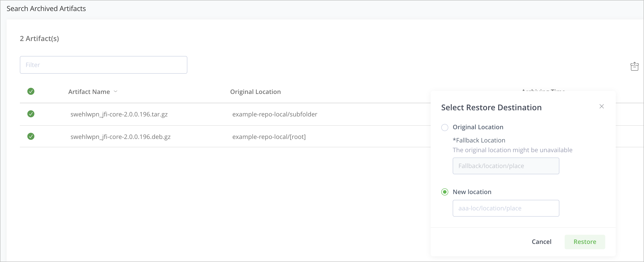Select artifact swehlwpn_jfi-core-2.0.0.196.tar.gz
644x262 pixels.
pos(119,114)
